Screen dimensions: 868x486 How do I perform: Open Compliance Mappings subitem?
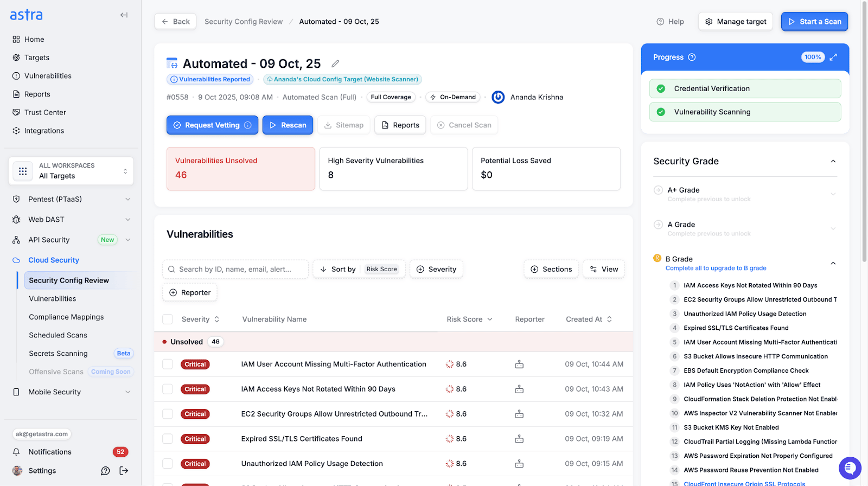(x=66, y=317)
